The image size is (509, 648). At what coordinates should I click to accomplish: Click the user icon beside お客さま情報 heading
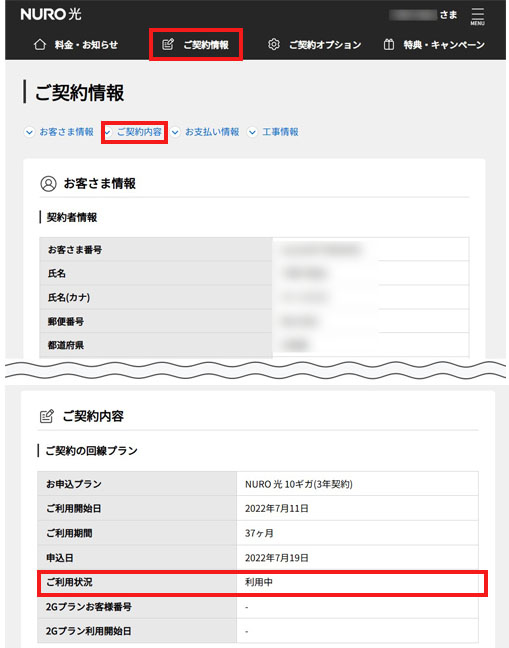tap(48, 183)
